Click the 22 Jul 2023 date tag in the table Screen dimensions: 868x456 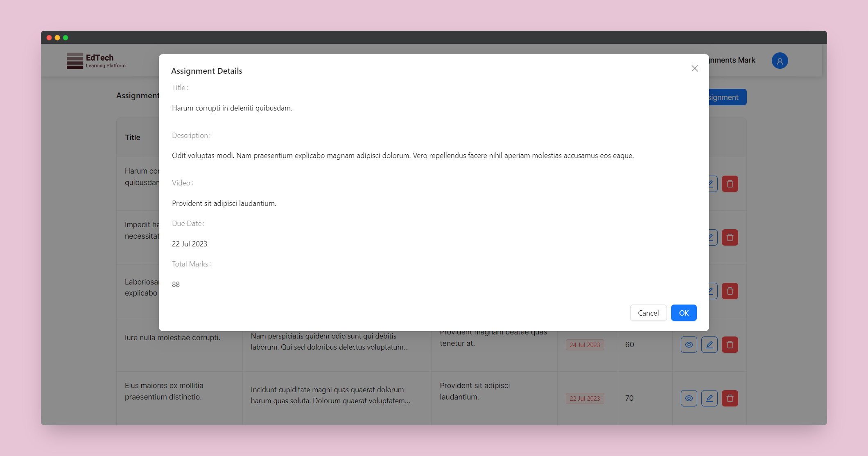(x=585, y=398)
